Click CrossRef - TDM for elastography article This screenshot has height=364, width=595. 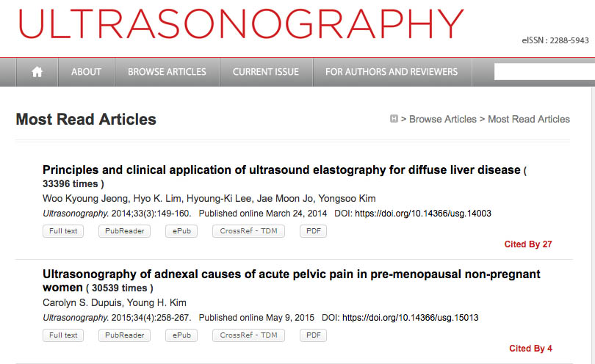click(x=248, y=231)
